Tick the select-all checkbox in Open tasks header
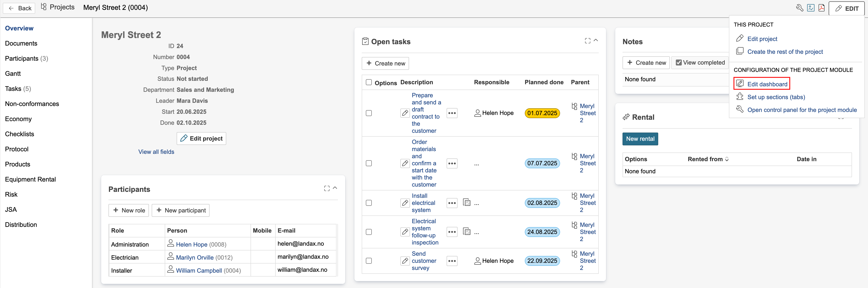 [x=369, y=82]
